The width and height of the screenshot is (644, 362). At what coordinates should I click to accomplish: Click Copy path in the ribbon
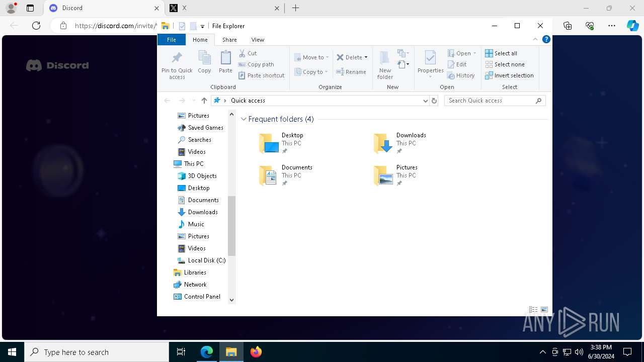point(256,64)
